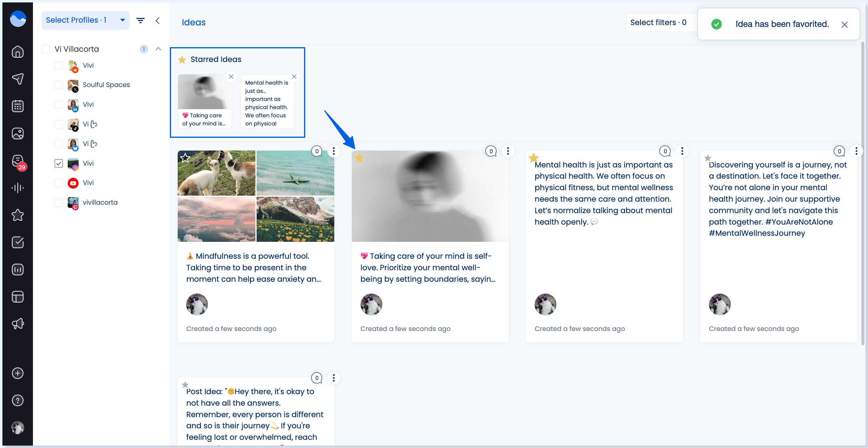Toggle the Vi Villacorta group checkbox
Viewport: 868px width, 448px height.
tap(46, 49)
